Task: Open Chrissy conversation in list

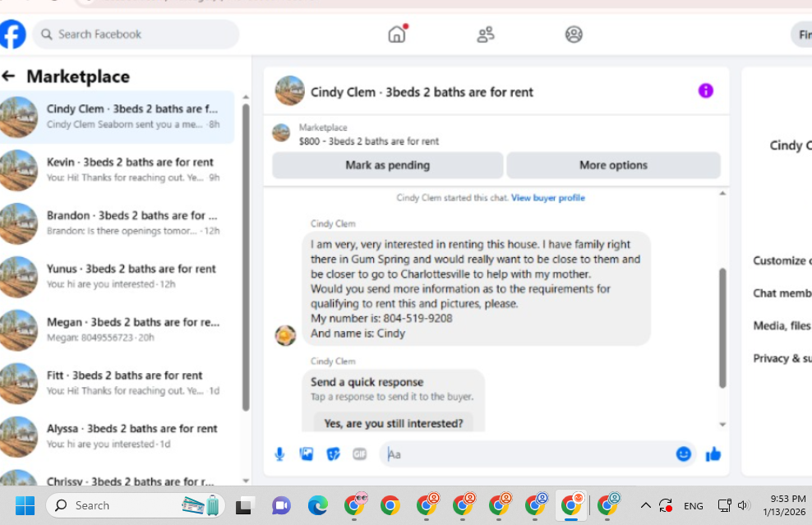Action: pos(117,477)
